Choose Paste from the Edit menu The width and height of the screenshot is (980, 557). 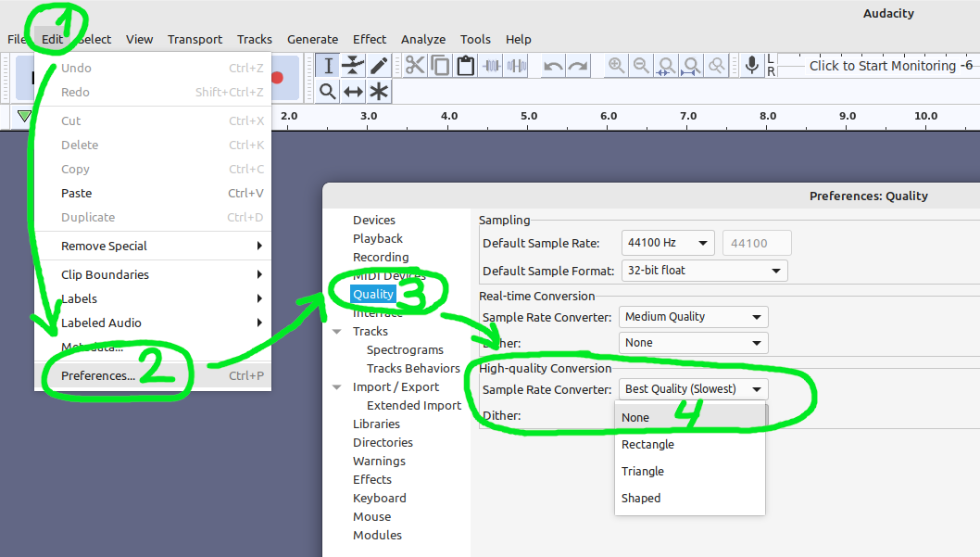153,193
